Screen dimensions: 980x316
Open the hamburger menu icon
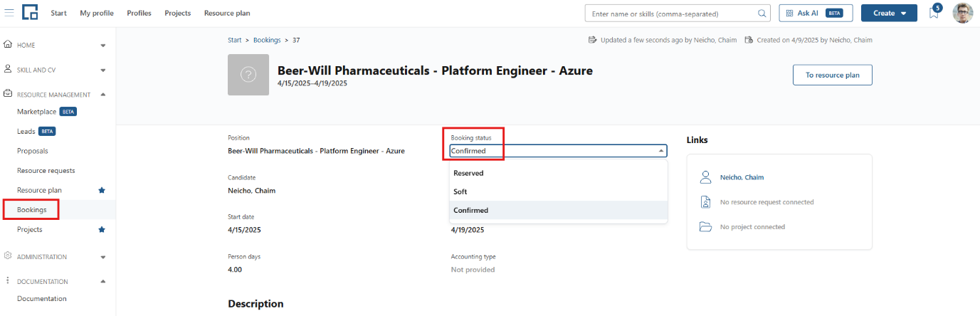pyautogui.click(x=9, y=13)
